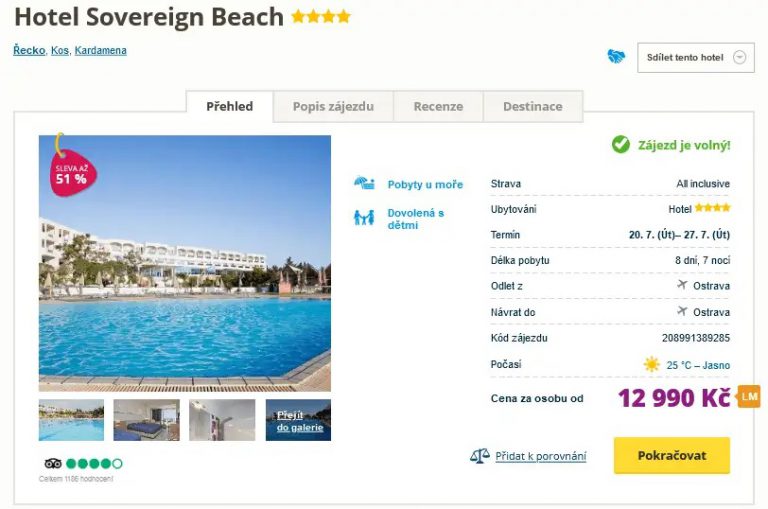
Task: Click the seaside stays wave icon
Action: 364,184
